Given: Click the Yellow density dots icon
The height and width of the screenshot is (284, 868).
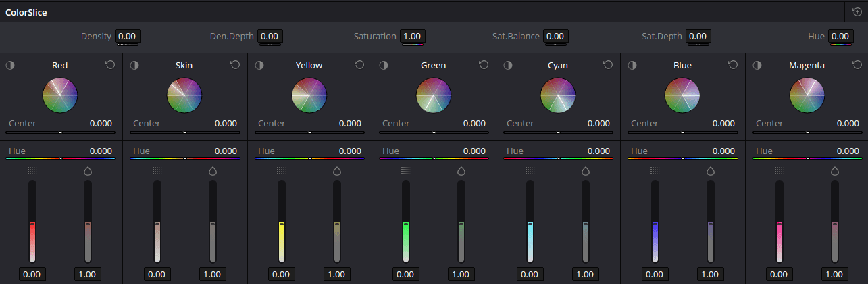Looking at the screenshot, I should point(281,171).
